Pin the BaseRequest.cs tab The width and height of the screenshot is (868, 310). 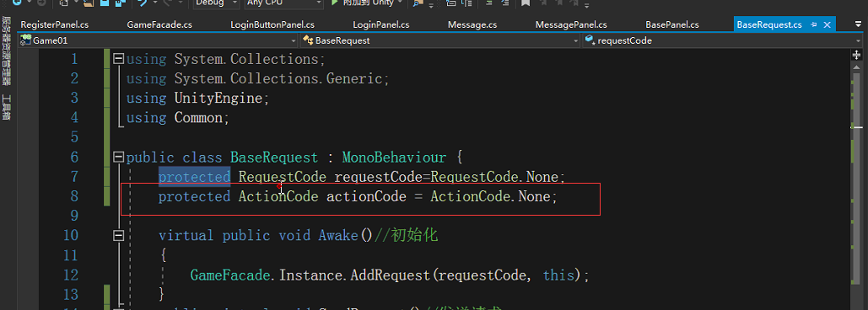pos(814,25)
